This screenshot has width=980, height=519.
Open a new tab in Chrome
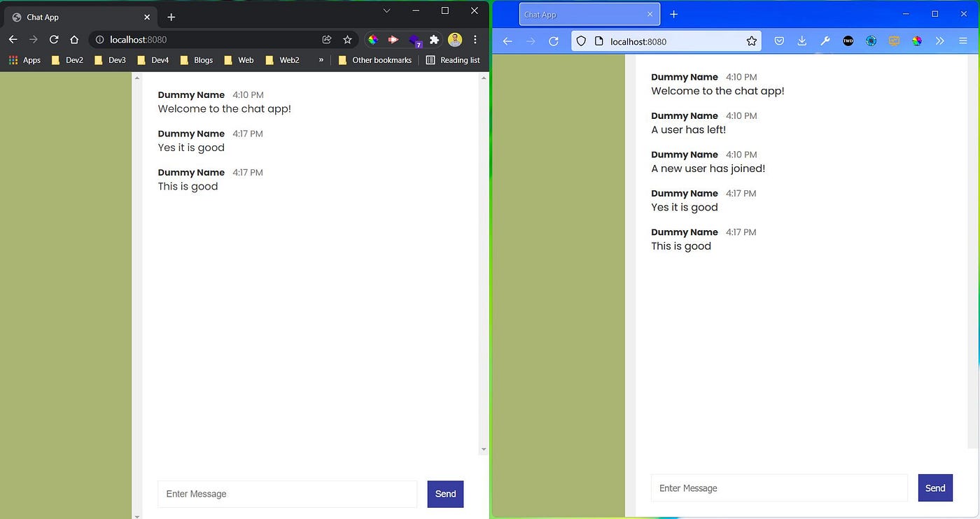[x=171, y=17]
